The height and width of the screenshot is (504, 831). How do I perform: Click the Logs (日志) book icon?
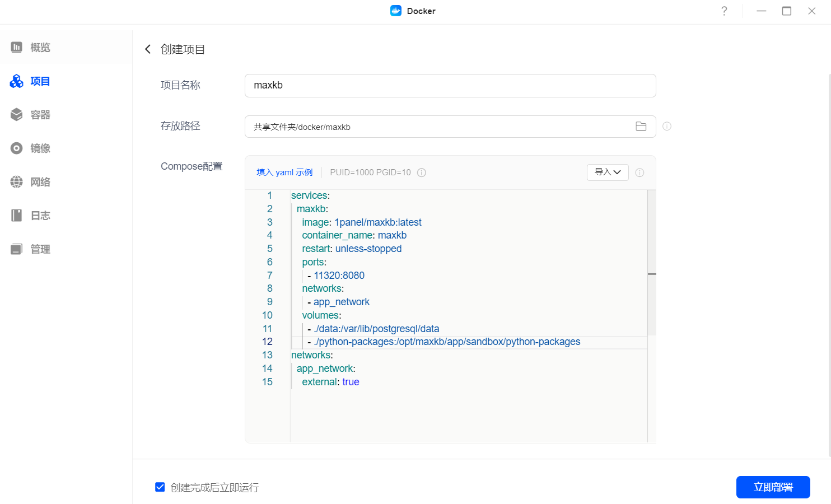coord(17,216)
